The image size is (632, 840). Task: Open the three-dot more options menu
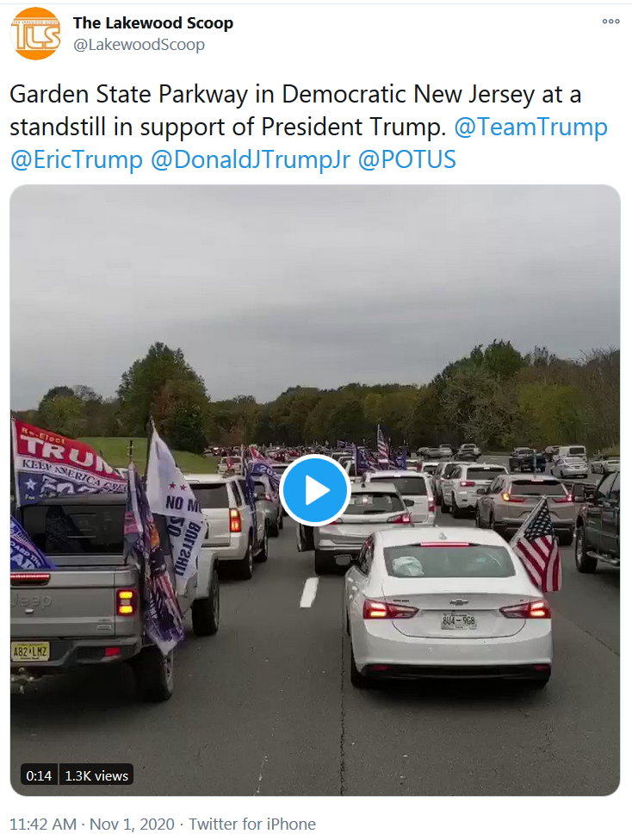click(x=610, y=22)
